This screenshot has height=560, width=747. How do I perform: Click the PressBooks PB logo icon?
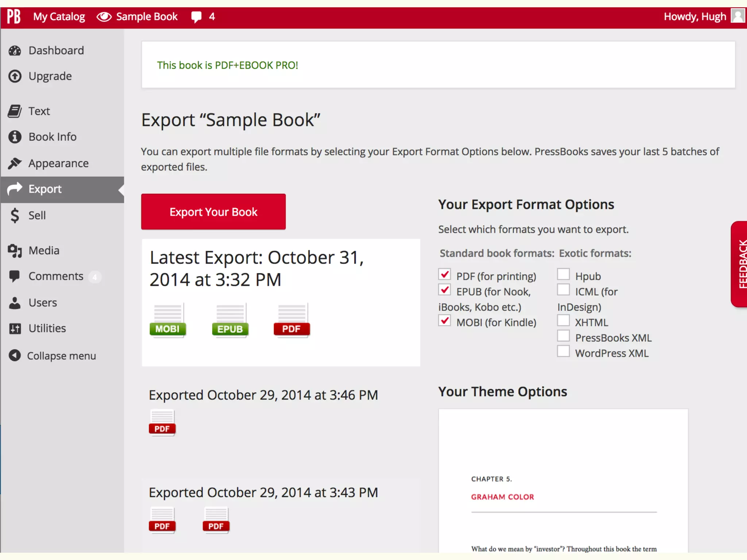click(14, 16)
